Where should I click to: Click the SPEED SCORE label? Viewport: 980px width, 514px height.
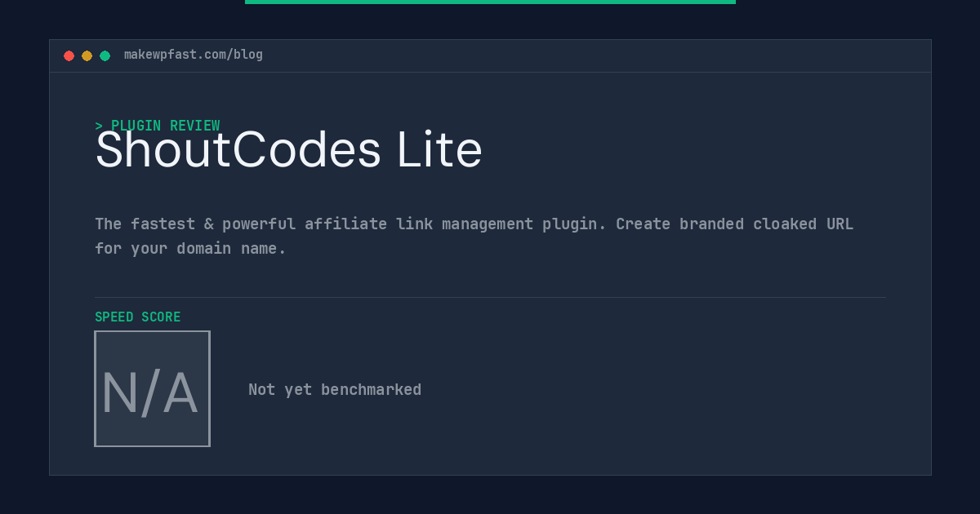click(x=138, y=317)
